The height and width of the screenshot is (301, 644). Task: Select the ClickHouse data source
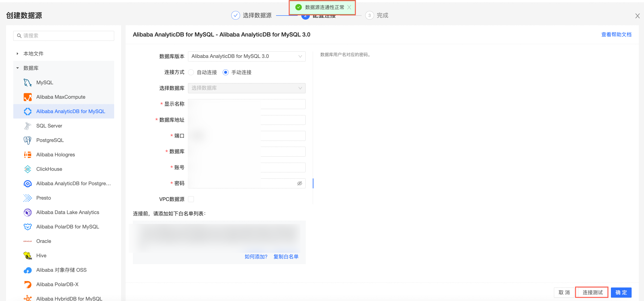click(x=49, y=169)
